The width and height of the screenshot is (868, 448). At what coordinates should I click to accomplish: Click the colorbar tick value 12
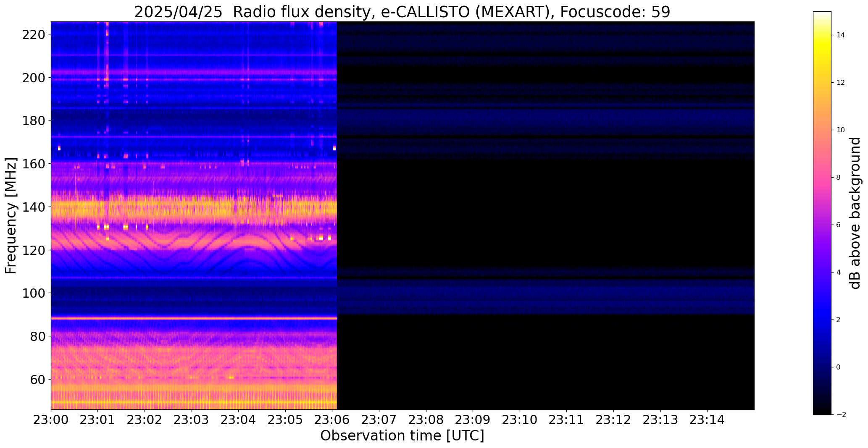click(841, 83)
